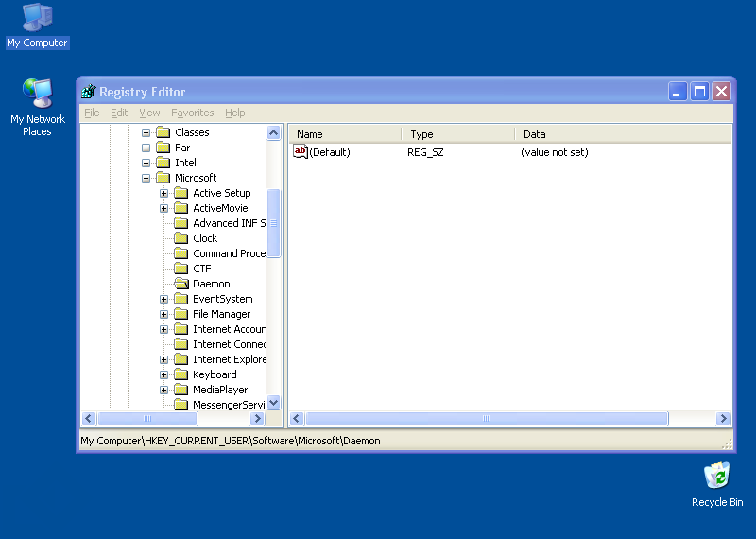Click the REG_SZ type cell
This screenshot has width=756, height=539.
(x=425, y=152)
